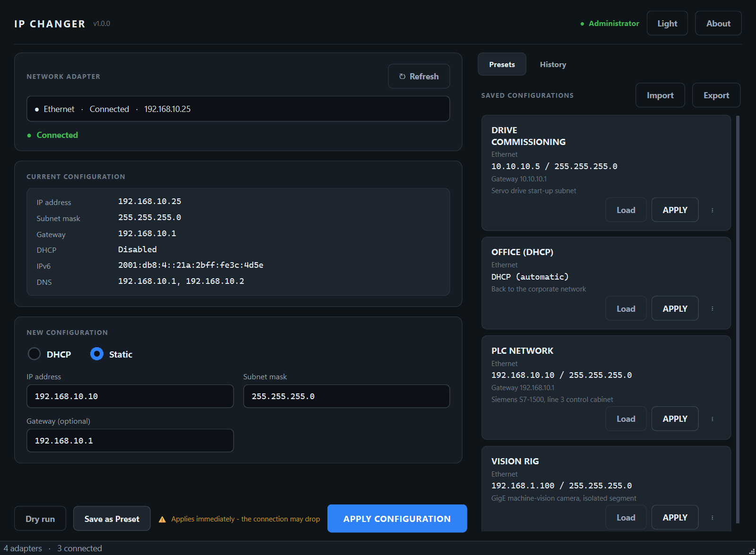
Task: Load the Office (DHCP) preset
Action: [626, 308]
